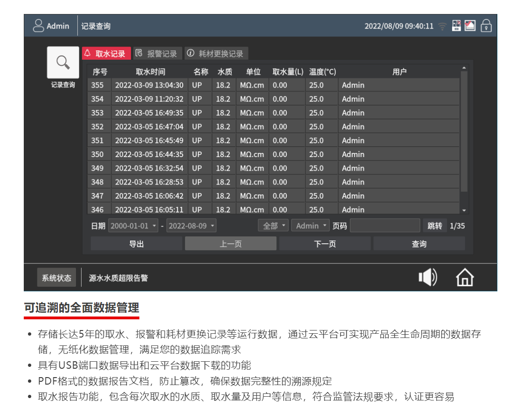Select record row number 355
Image resolution: width=530 pixels, height=420 pixels.
point(273,85)
